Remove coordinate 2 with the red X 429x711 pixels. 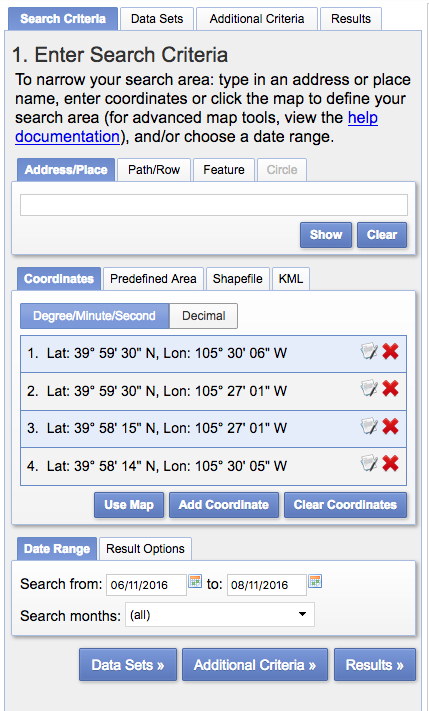[x=390, y=389]
